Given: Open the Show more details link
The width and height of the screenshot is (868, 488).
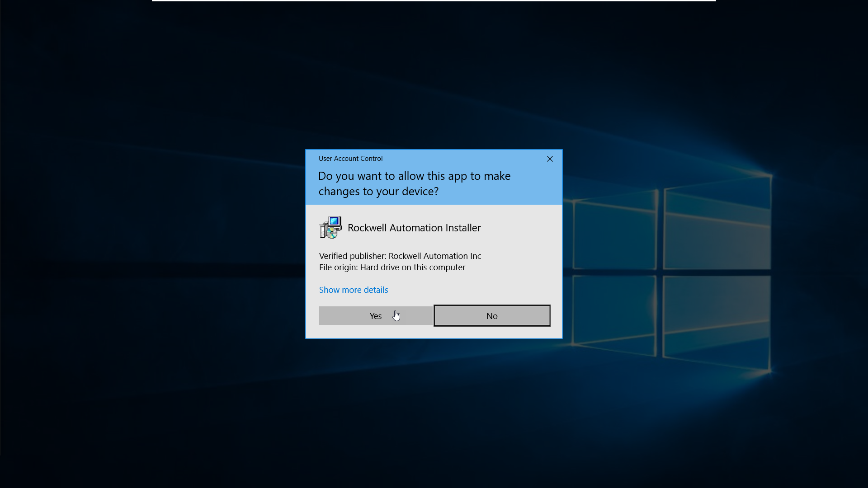Looking at the screenshot, I should pyautogui.click(x=354, y=290).
